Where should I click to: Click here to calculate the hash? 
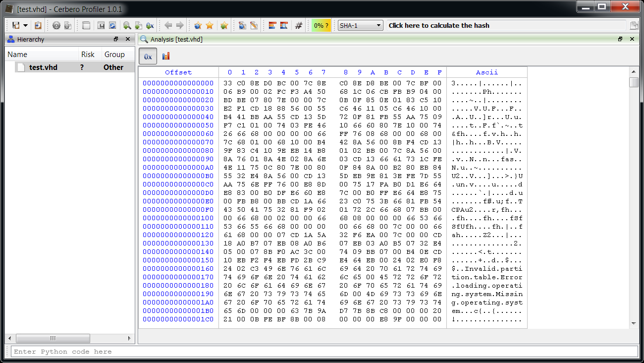439,25
